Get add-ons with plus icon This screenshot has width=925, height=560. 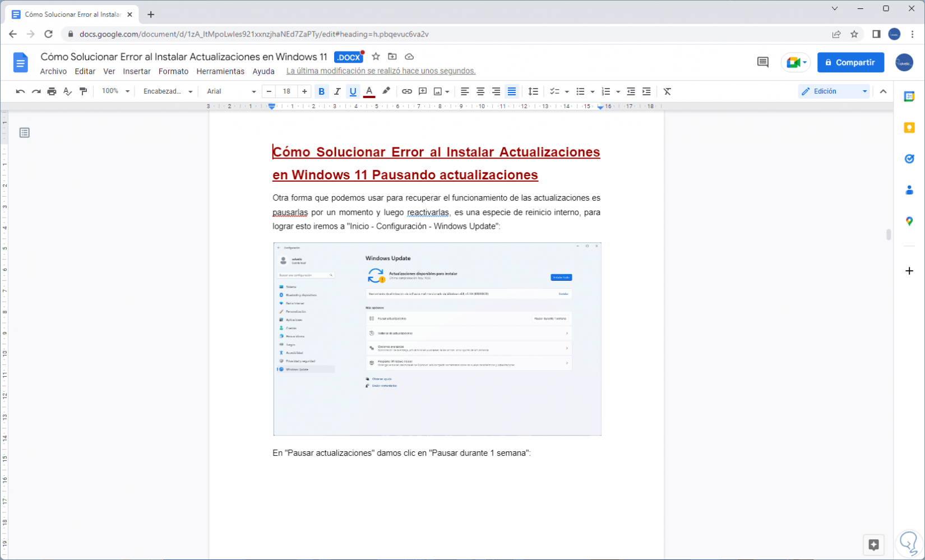point(909,271)
